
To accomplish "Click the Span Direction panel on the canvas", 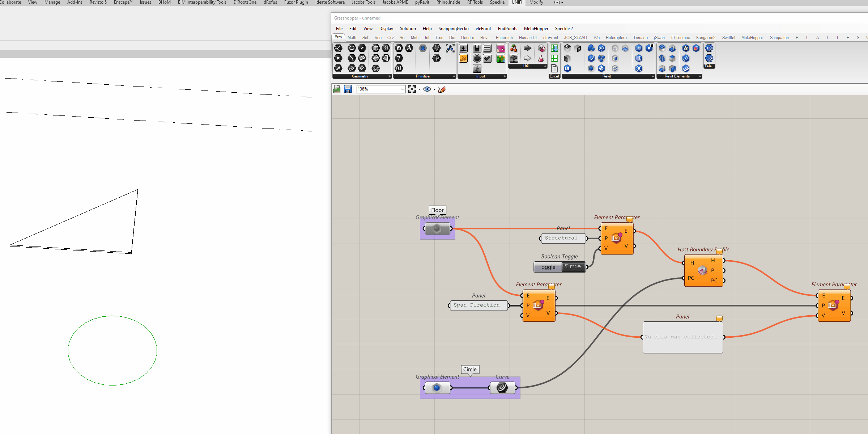I will [478, 305].
